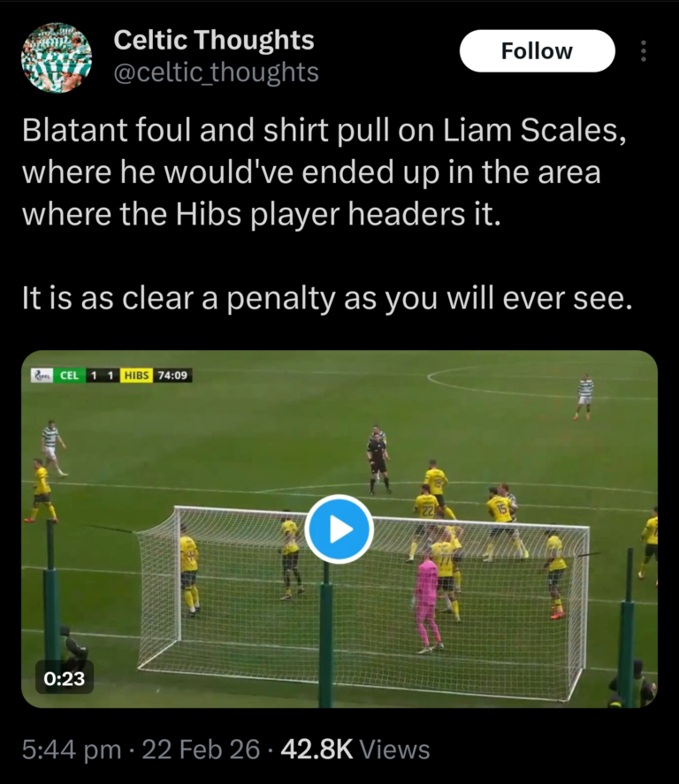Image resolution: width=679 pixels, height=784 pixels.
Task: Click the 74:09 match clock overlay
Action: click(172, 375)
